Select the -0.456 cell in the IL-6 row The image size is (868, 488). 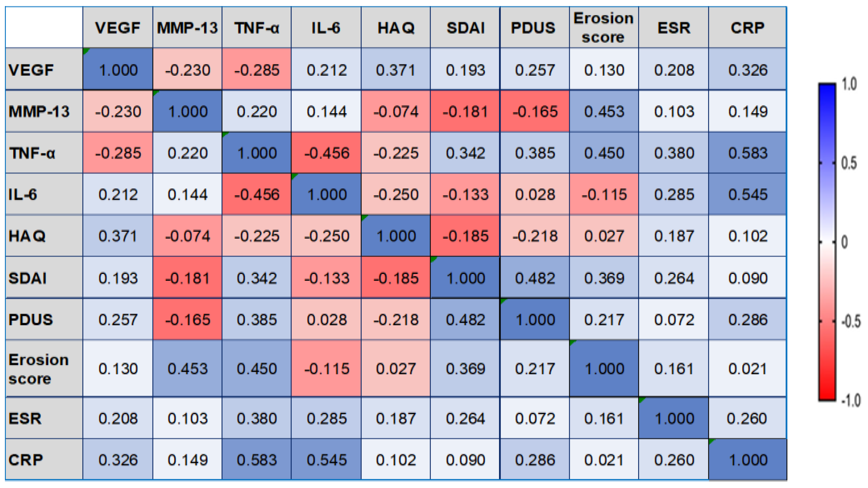(x=257, y=195)
